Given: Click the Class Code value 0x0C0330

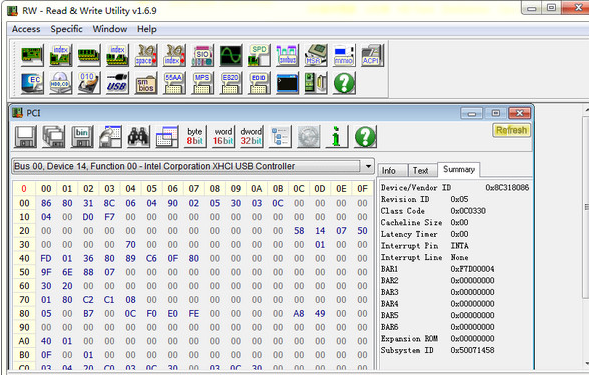Looking at the screenshot, I should coord(468,211).
